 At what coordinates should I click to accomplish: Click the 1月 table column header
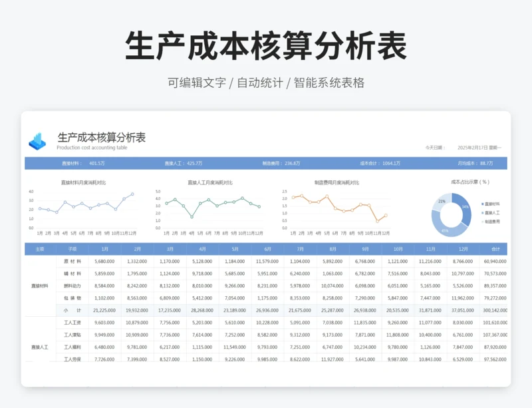[104, 249]
